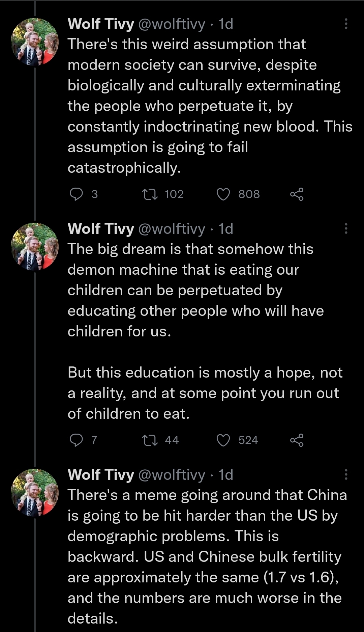Share the 'demon machine' tweet
364x632 pixels.
pyautogui.click(x=297, y=440)
